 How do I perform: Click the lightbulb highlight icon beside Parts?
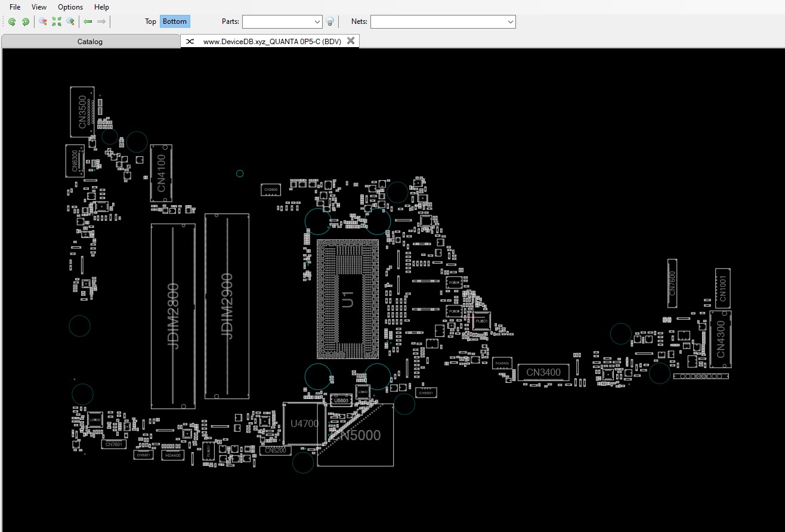[x=330, y=21]
